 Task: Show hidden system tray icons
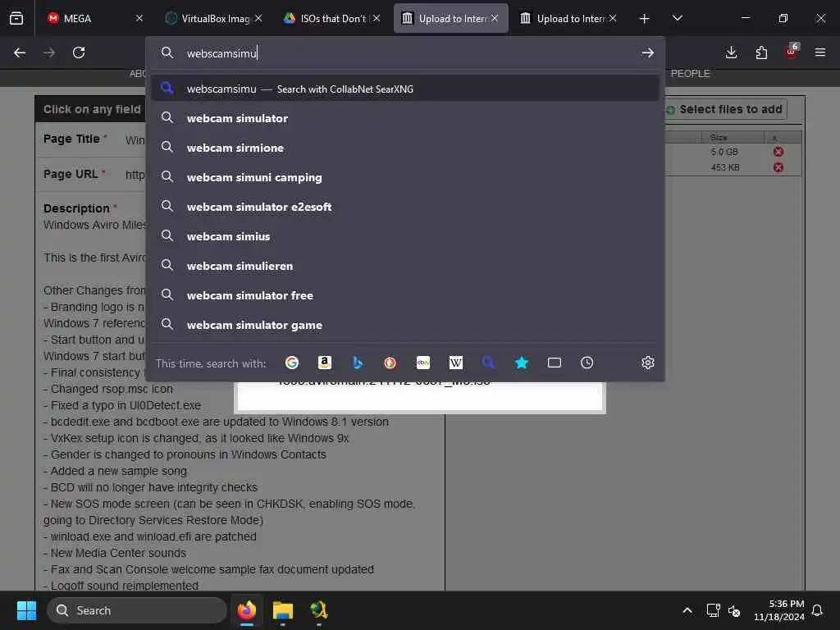coord(687,610)
